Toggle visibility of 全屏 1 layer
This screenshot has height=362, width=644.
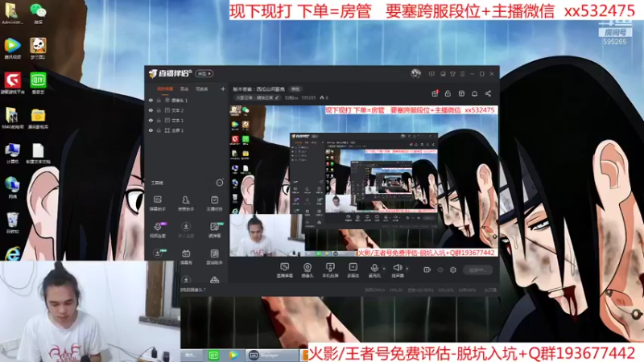[151, 130]
